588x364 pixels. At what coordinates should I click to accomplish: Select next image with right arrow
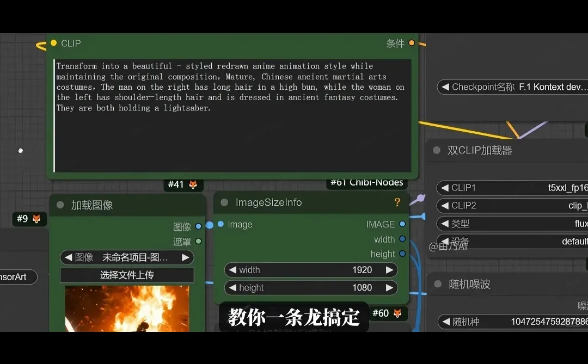(x=185, y=257)
